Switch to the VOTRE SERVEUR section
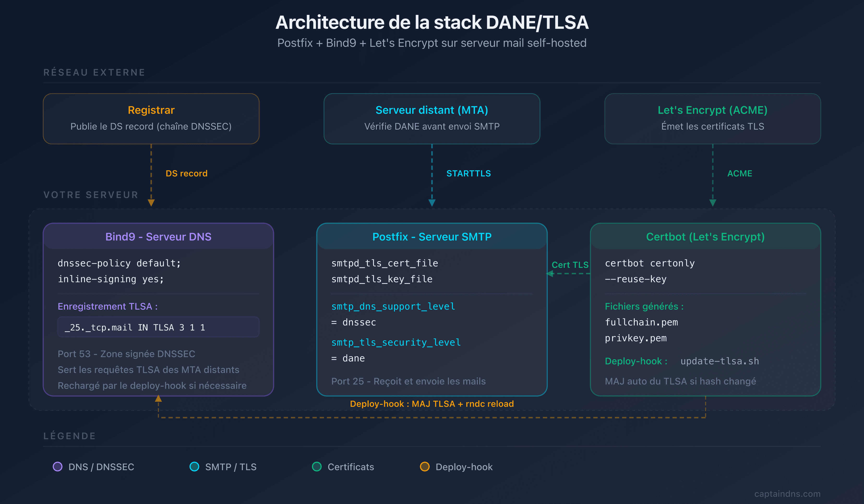 [90, 195]
